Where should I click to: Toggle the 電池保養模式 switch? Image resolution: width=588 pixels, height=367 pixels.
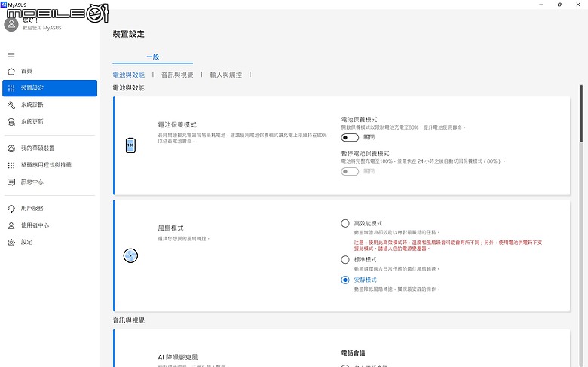click(x=350, y=138)
